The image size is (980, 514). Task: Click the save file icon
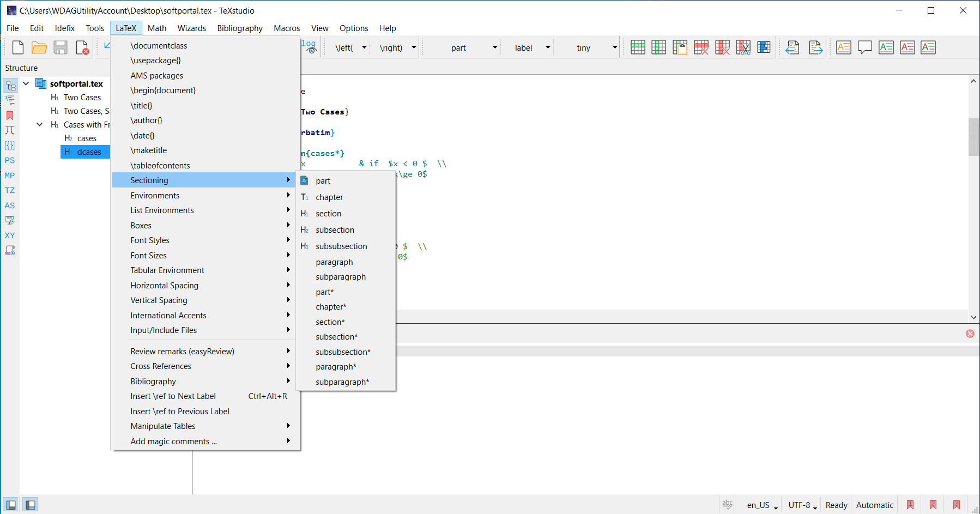coord(61,47)
